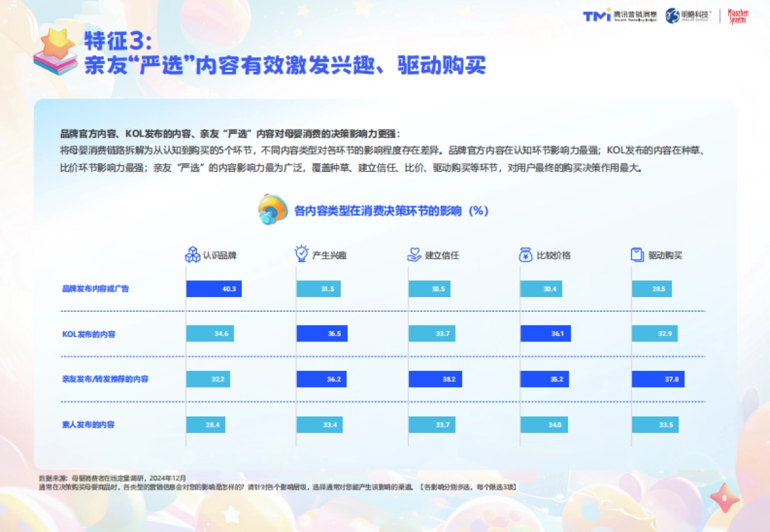
Task: Select the money pouch icon beside 比较价格
Action: coord(525,254)
